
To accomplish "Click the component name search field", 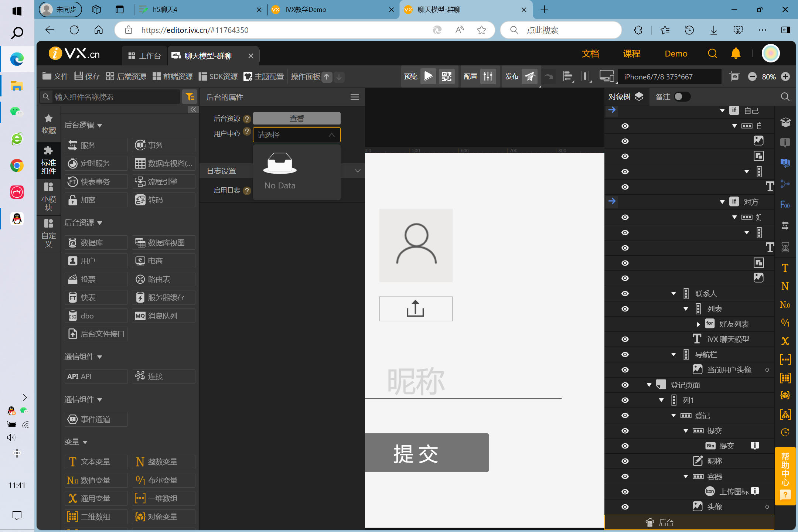I will [110, 97].
